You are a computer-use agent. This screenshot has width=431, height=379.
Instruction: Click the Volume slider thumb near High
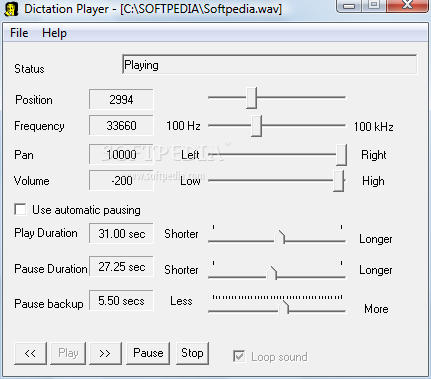(x=339, y=181)
